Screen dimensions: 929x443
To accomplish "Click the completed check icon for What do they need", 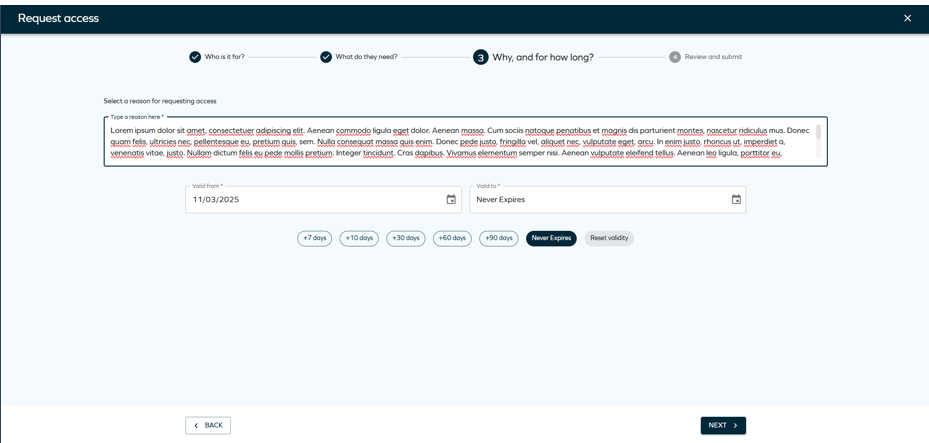I will pyautogui.click(x=326, y=57).
